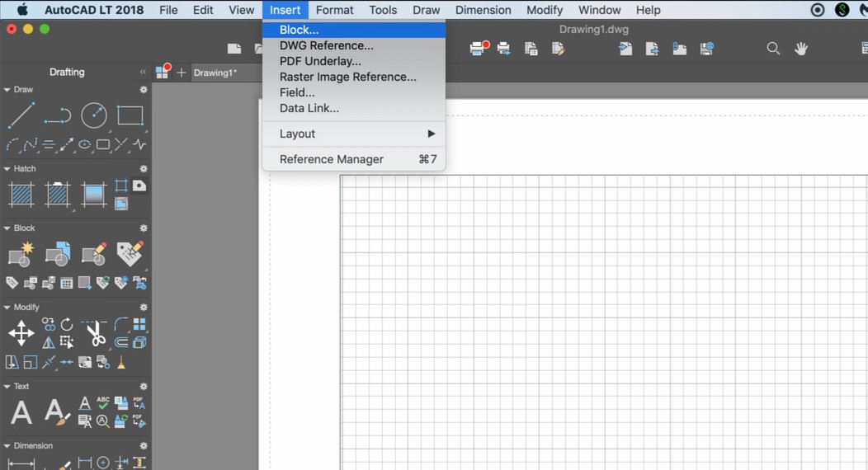This screenshot has width=868, height=470.
Task: Open the Help menu
Action: (648, 10)
